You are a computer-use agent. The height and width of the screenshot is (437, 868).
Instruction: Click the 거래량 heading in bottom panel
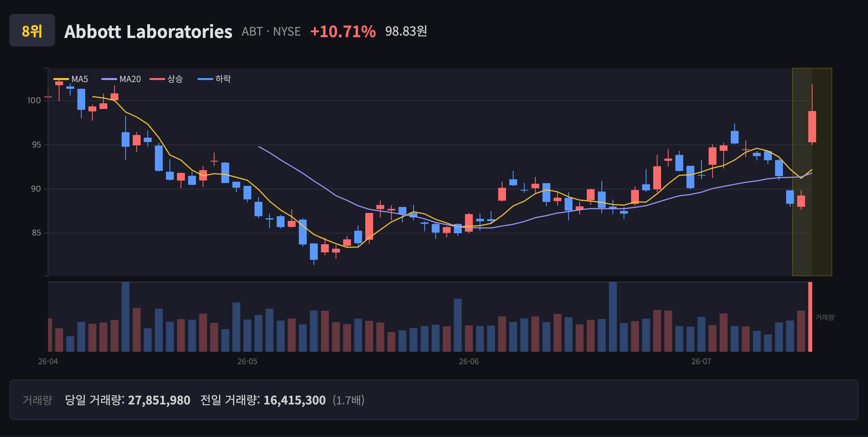37,400
